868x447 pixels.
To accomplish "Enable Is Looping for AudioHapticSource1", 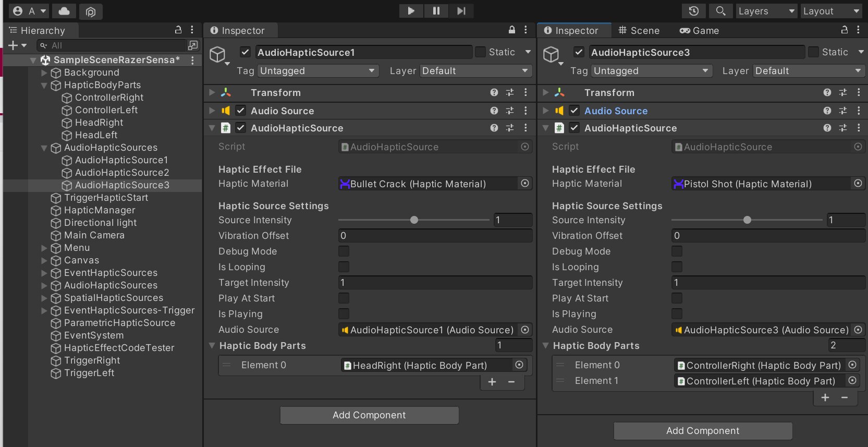I will (x=344, y=267).
